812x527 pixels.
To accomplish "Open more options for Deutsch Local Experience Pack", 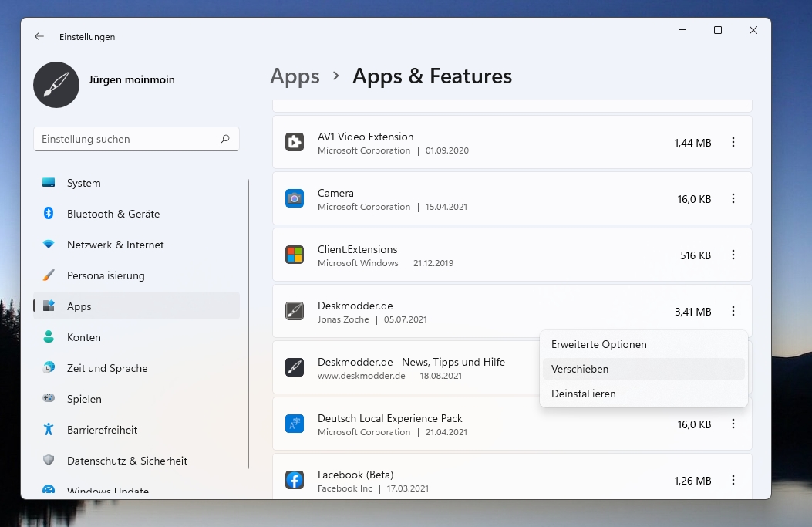I will tap(733, 424).
